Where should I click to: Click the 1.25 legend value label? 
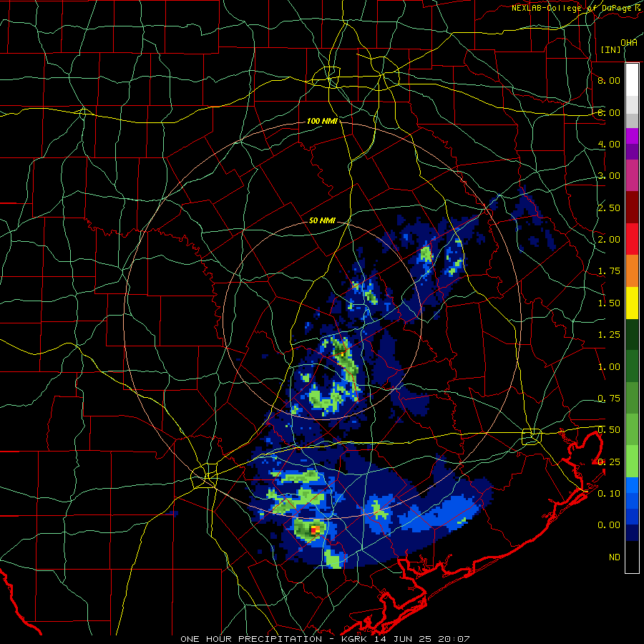click(609, 335)
